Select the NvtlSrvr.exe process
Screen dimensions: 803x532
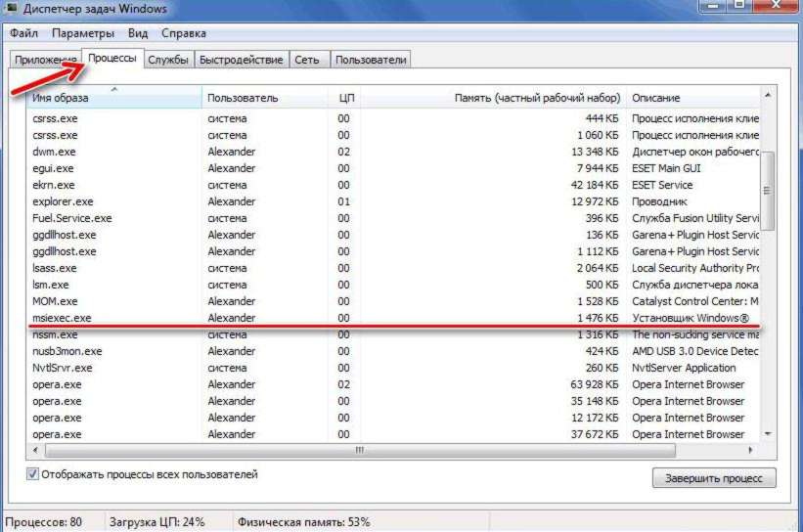(394, 368)
